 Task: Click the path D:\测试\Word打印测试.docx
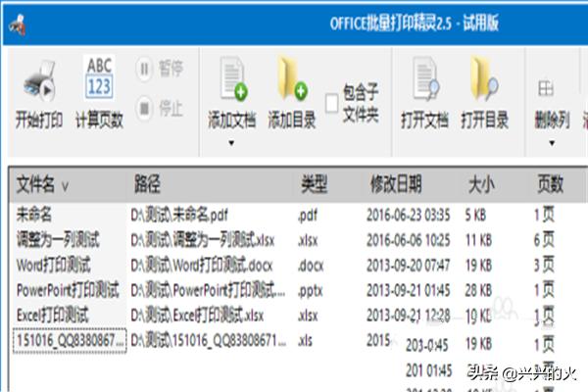201,266
